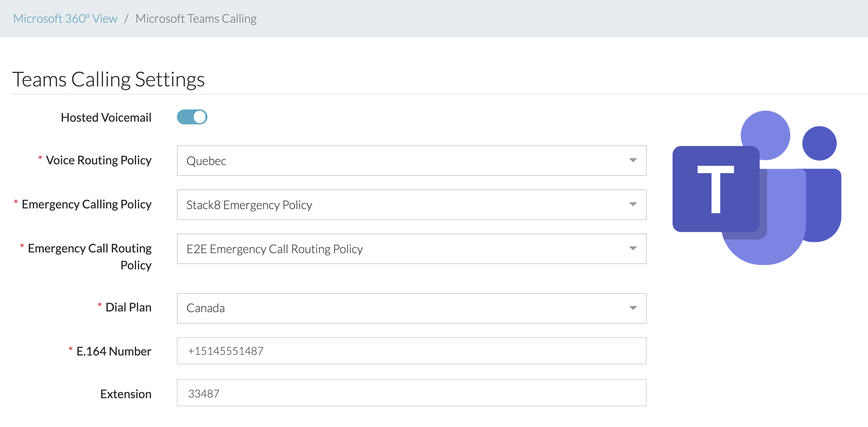Click the Hosted Voicemail label
Image resolution: width=868 pixels, height=427 pixels.
pyautogui.click(x=106, y=118)
